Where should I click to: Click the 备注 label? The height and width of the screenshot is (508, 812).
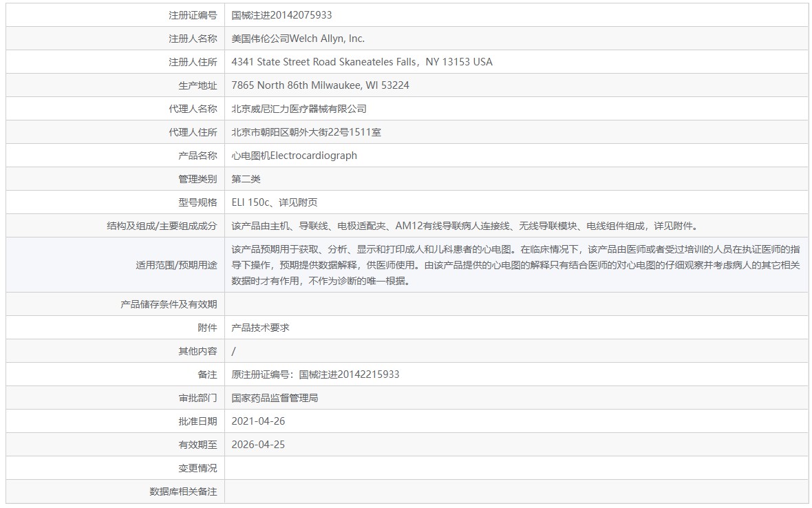point(207,374)
